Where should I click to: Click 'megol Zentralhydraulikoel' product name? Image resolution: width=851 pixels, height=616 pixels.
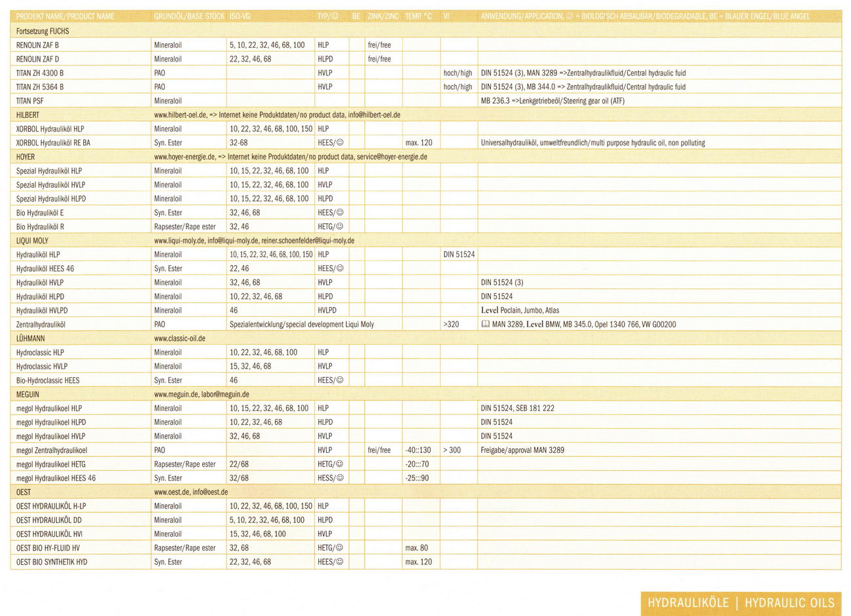pos(52,450)
